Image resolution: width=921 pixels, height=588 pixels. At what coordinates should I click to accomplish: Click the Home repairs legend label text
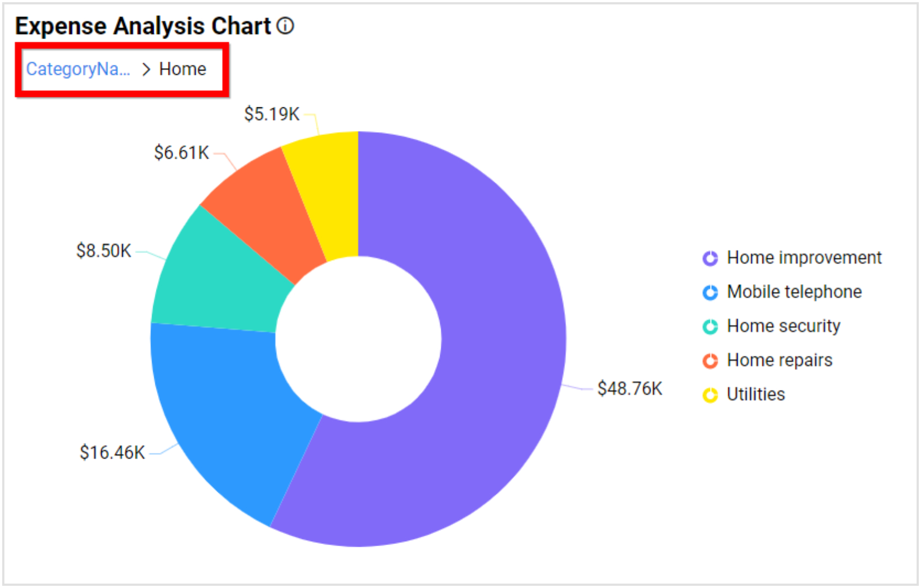[780, 360]
